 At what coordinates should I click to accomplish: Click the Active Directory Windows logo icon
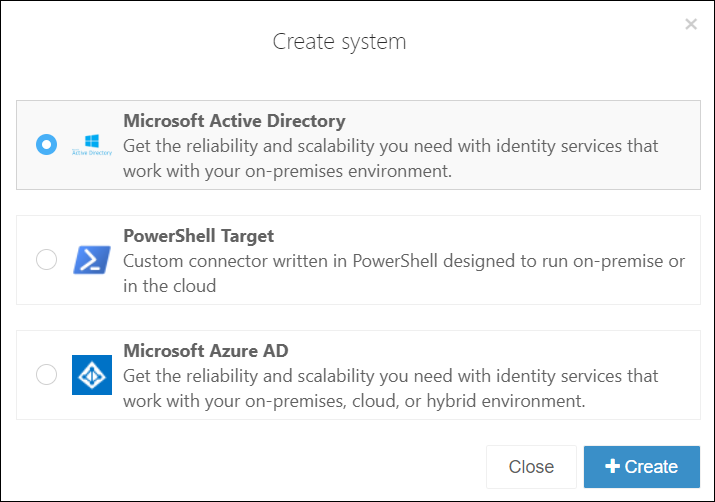[x=92, y=145]
